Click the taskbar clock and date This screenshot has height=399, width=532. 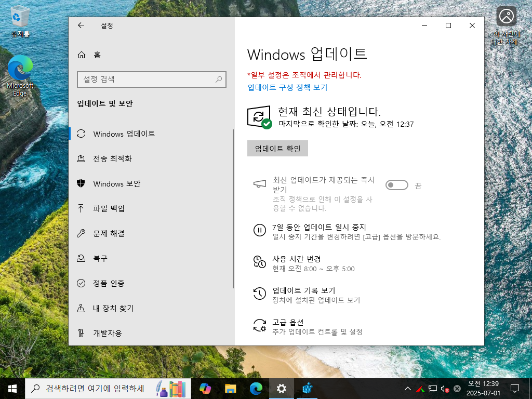483,389
